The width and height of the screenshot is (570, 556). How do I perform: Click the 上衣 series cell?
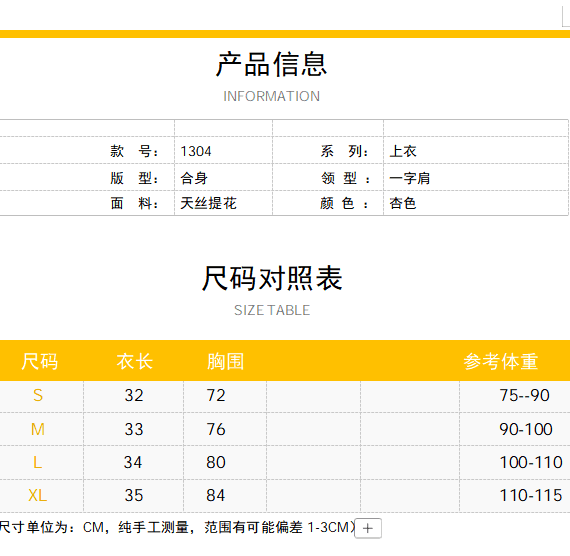(x=475, y=151)
